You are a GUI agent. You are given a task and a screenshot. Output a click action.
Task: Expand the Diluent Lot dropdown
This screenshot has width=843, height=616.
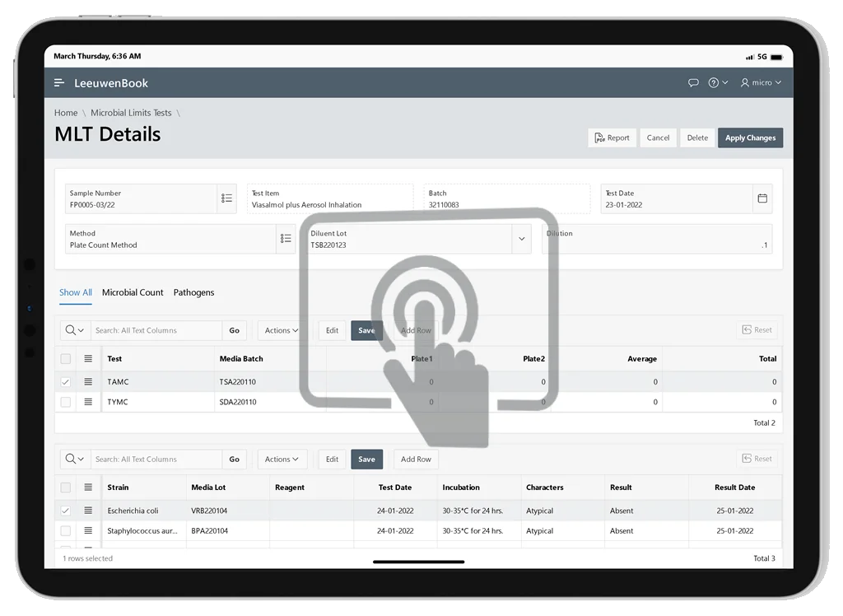521,239
